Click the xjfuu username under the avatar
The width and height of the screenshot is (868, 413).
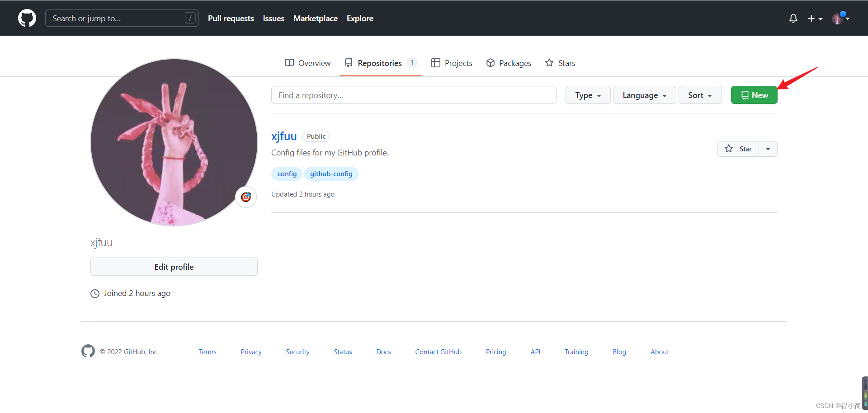(x=101, y=243)
